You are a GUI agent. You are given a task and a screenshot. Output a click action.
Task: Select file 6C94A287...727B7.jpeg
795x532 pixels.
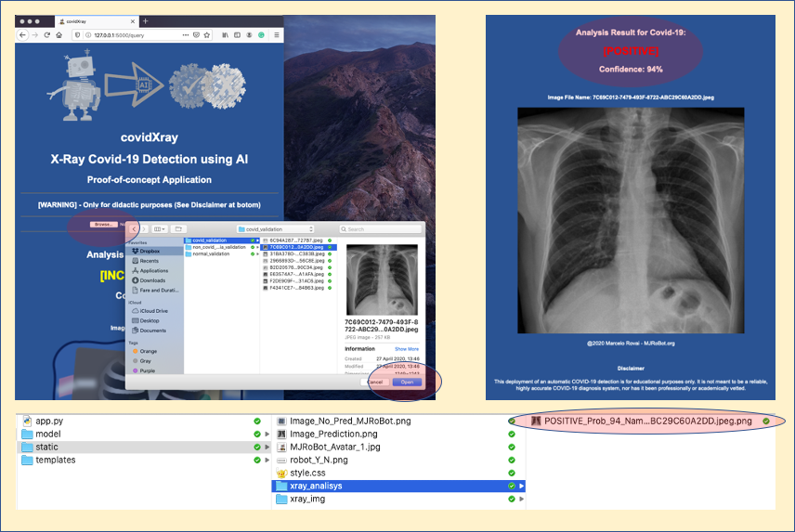pos(298,240)
